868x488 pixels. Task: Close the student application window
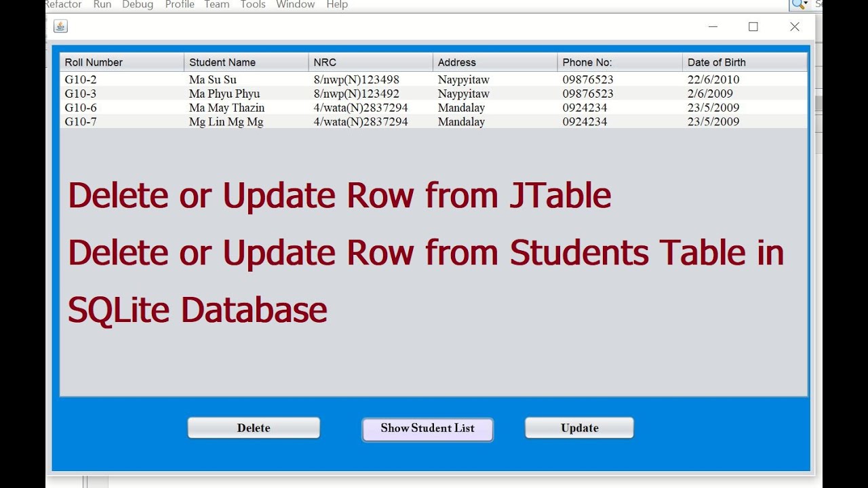click(x=795, y=26)
